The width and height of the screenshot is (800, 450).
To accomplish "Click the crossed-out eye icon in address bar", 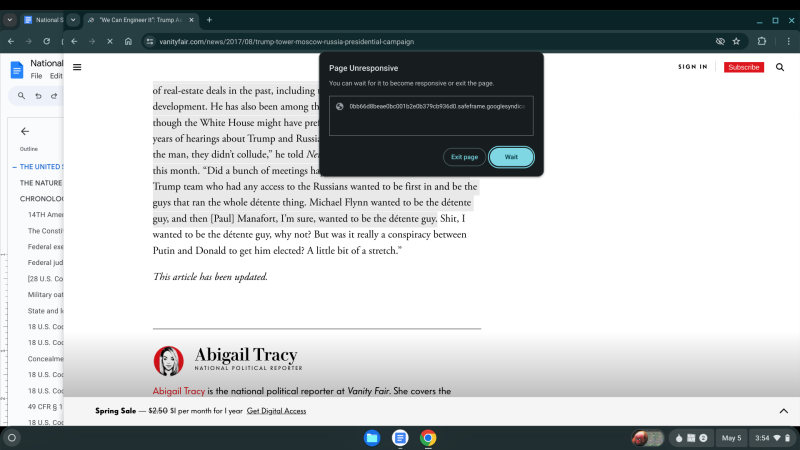I will point(720,41).
